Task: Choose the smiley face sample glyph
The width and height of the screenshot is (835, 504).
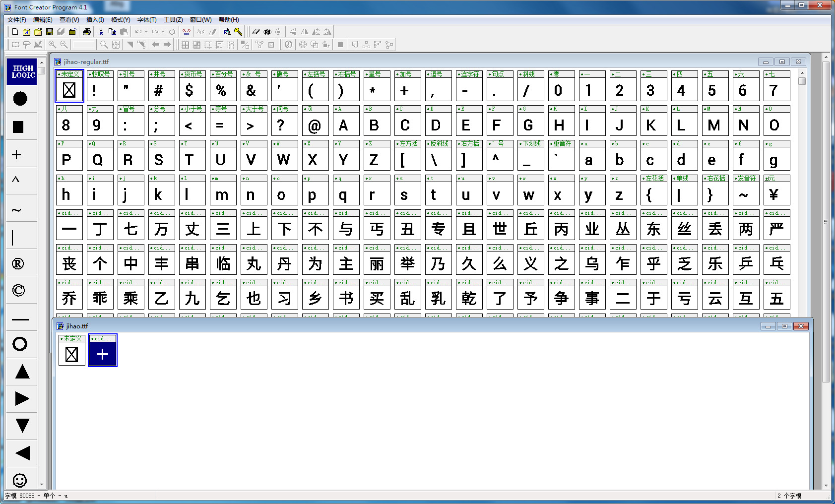Action: [20, 480]
